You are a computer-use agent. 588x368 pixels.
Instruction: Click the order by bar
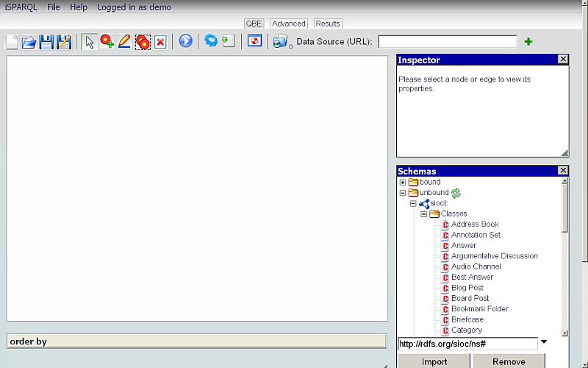[196, 341]
